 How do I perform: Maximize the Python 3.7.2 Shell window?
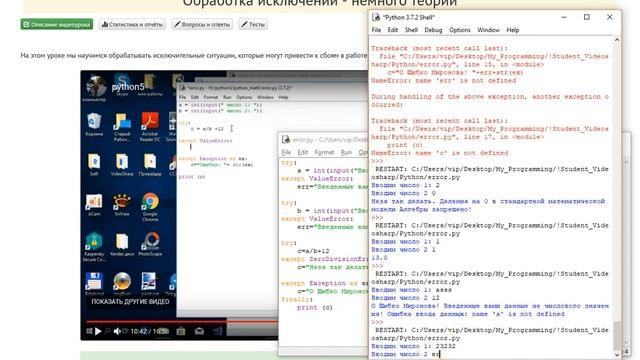tap(587, 17)
